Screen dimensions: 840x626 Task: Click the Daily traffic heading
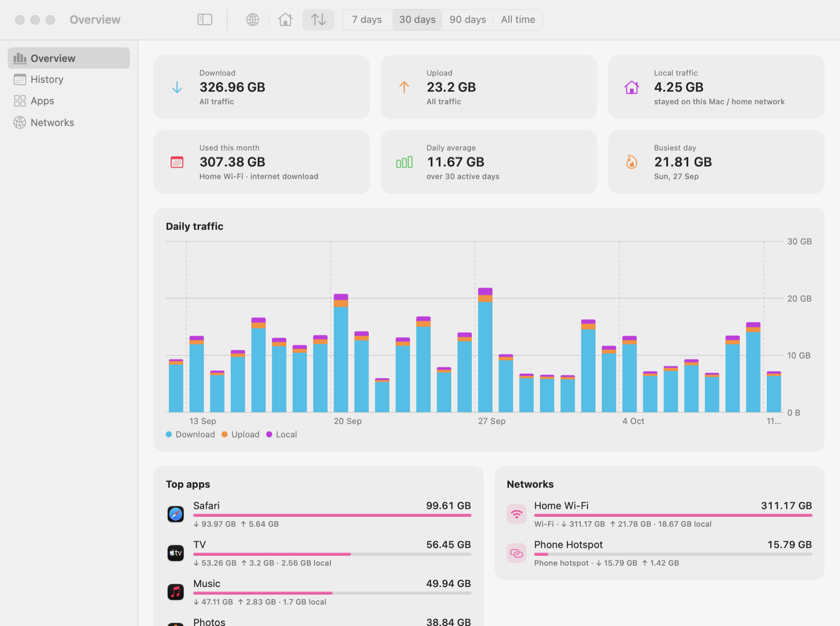[195, 226]
